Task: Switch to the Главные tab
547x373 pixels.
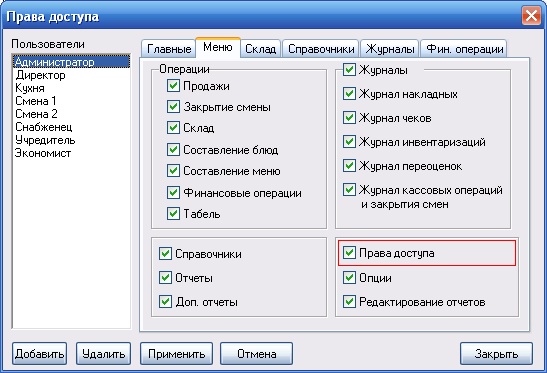Action: click(168, 49)
